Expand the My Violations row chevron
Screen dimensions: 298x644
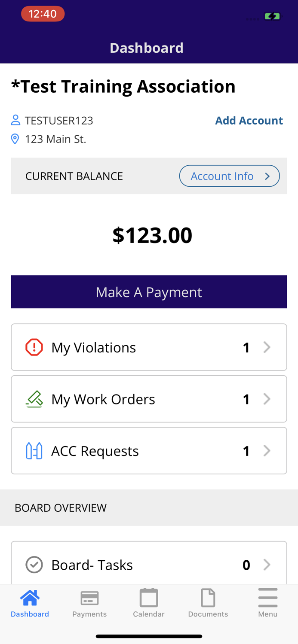(x=267, y=346)
